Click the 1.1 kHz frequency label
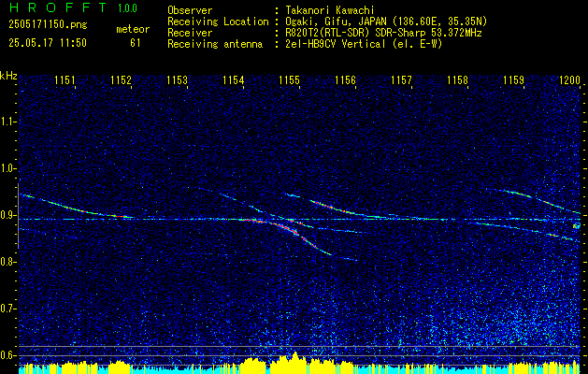This screenshot has height=374, width=588. click(7, 122)
